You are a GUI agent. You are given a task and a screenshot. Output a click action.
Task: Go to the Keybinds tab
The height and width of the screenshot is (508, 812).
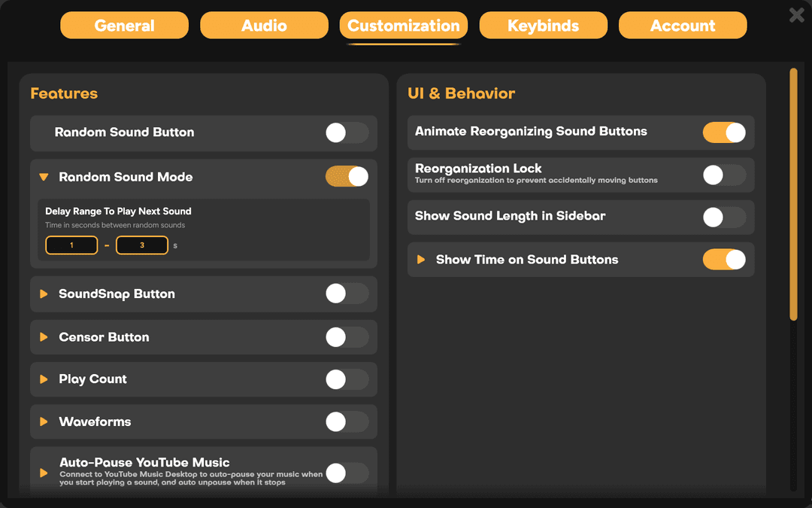click(x=543, y=25)
